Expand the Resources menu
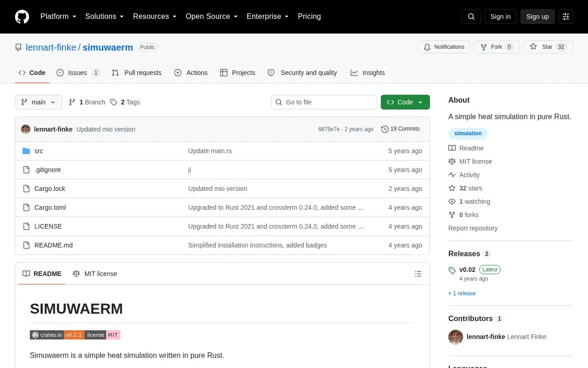Image resolution: width=588 pixels, height=368 pixels. click(x=155, y=17)
